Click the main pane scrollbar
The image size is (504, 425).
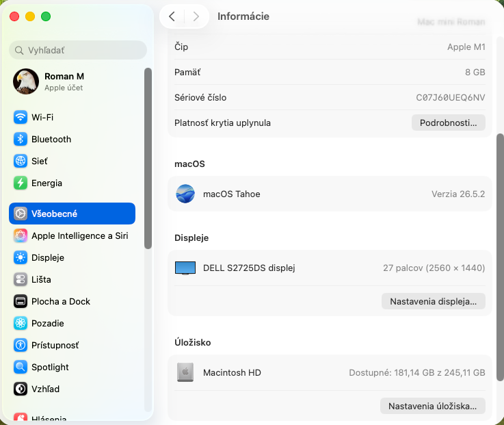click(500, 257)
